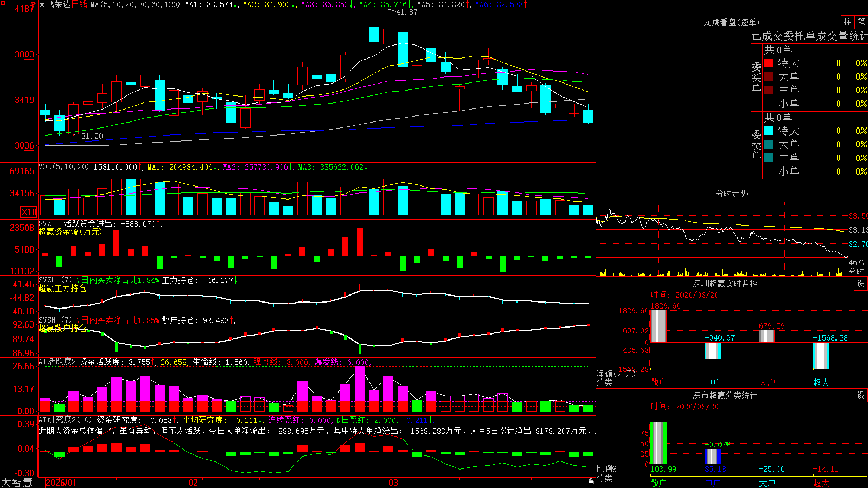
Task: Click the MA5: 34.320 value
Action: click(441, 4)
